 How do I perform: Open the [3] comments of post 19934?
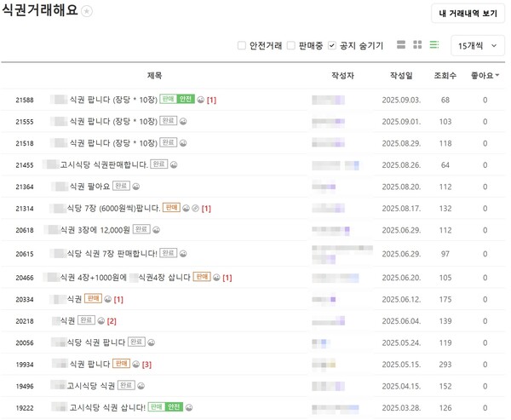tap(146, 365)
